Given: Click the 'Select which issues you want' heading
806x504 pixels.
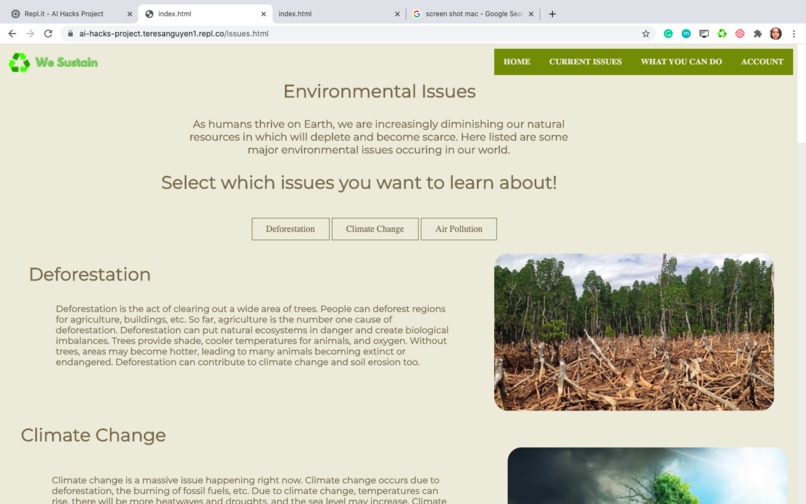Looking at the screenshot, I should (x=359, y=183).
